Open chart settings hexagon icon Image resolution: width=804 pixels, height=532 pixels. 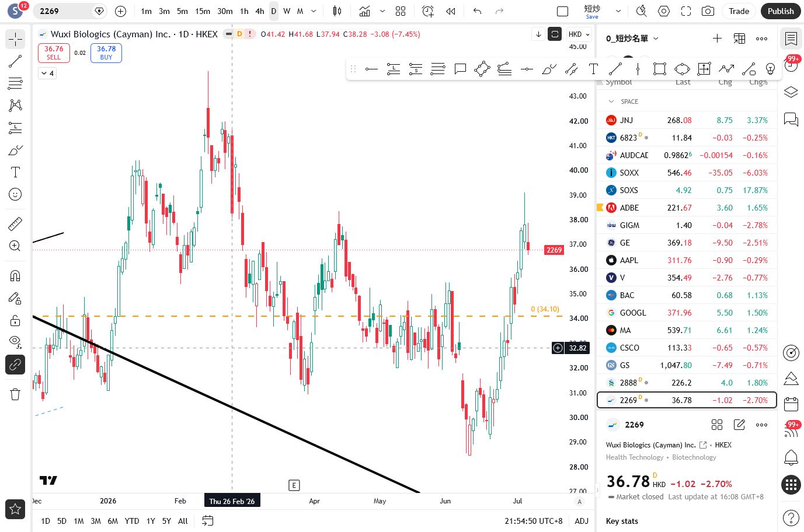[x=664, y=11]
